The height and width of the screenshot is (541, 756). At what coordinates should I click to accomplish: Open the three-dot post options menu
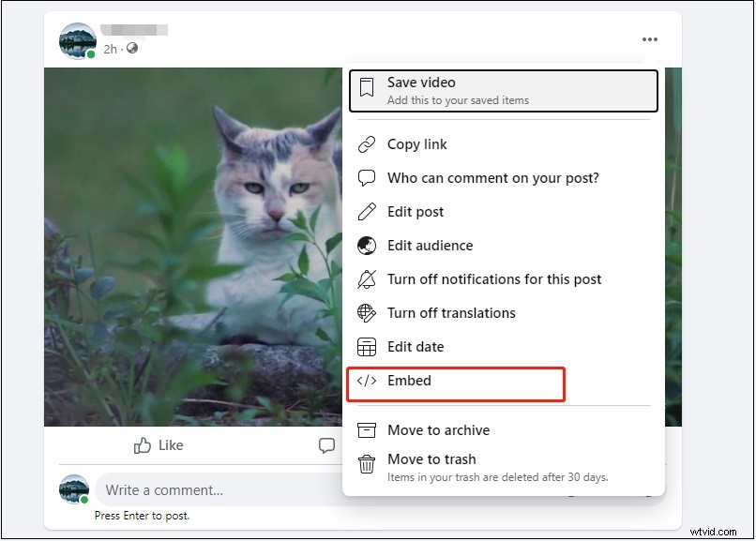click(x=649, y=39)
